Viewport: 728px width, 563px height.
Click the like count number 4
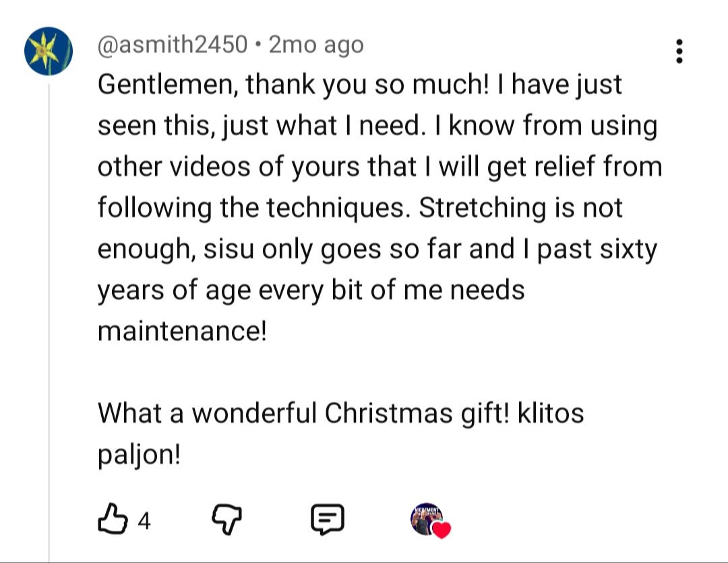(144, 521)
